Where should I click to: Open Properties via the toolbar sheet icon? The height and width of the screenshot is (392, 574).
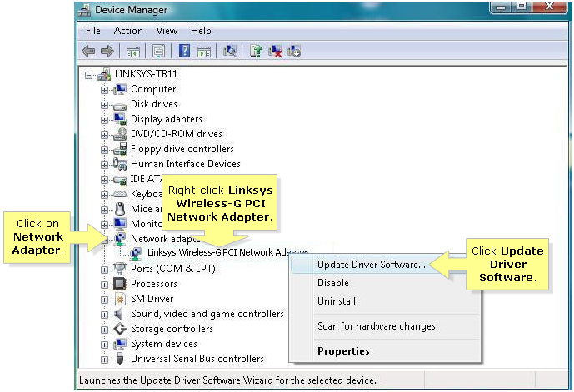[158, 52]
